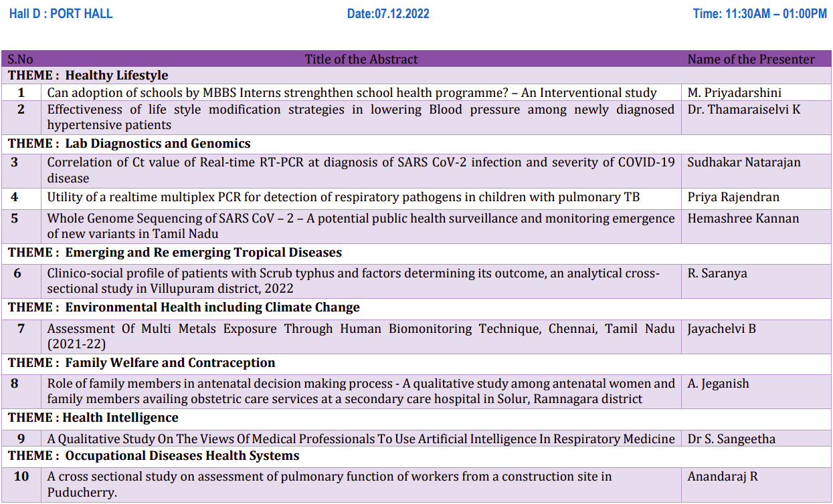The image size is (833, 504).
Task: Select the Title of the Abstract header
Action: (361, 59)
